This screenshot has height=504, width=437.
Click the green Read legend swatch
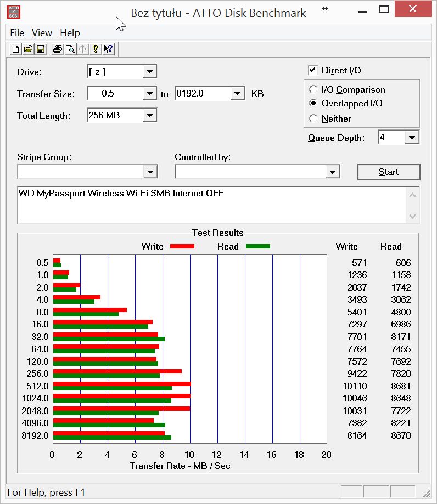[x=258, y=246]
